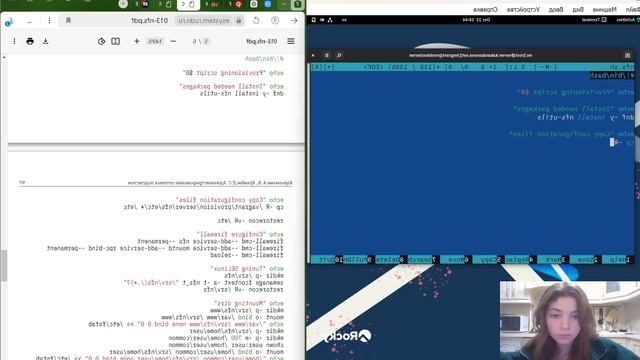Click Terminal app label in GNOME bar
The height and width of the screenshot is (360, 640).
(x=593, y=20)
